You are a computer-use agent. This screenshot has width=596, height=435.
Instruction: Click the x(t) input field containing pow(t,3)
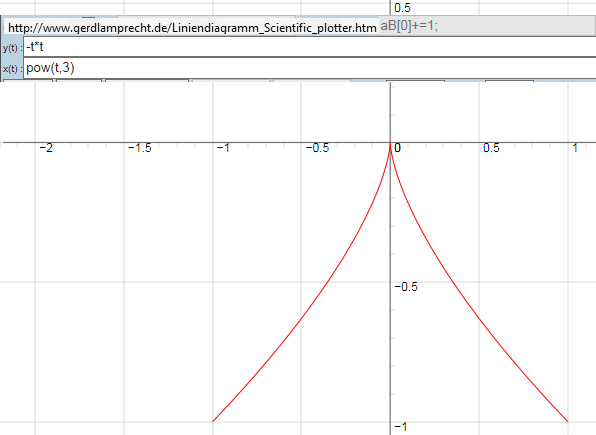(309, 68)
